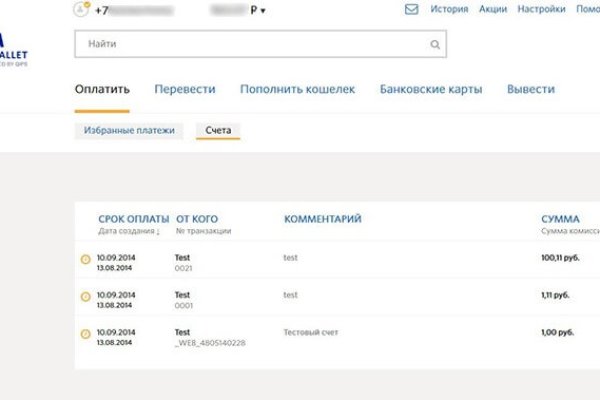Viewport: 600px width, 400px height.
Task: Open the Избранные платежи section
Action: point(129,130)
